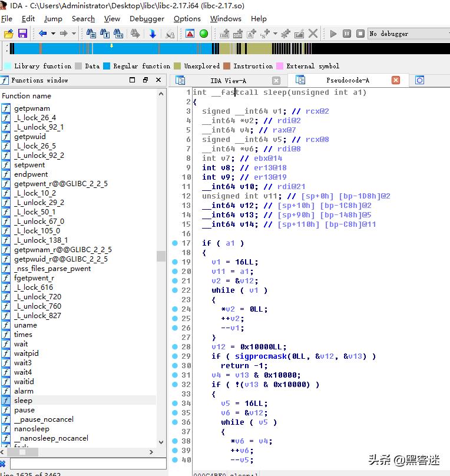450x476 pixels.
Task: Close the Pseudocode-A tab
Action: (x=396, y=80)
